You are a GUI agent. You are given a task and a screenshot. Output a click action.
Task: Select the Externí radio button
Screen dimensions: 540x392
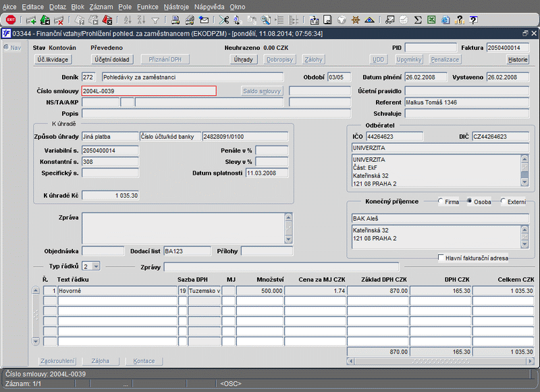[x=504, y=202]
